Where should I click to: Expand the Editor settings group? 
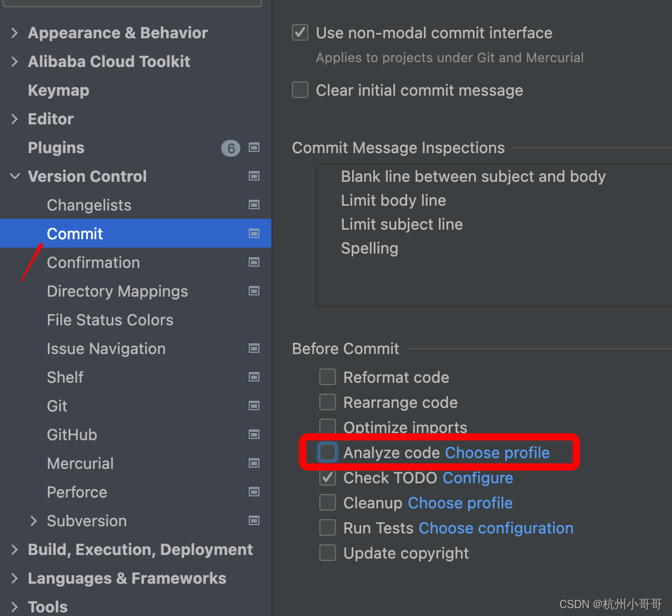coord(14,119)
